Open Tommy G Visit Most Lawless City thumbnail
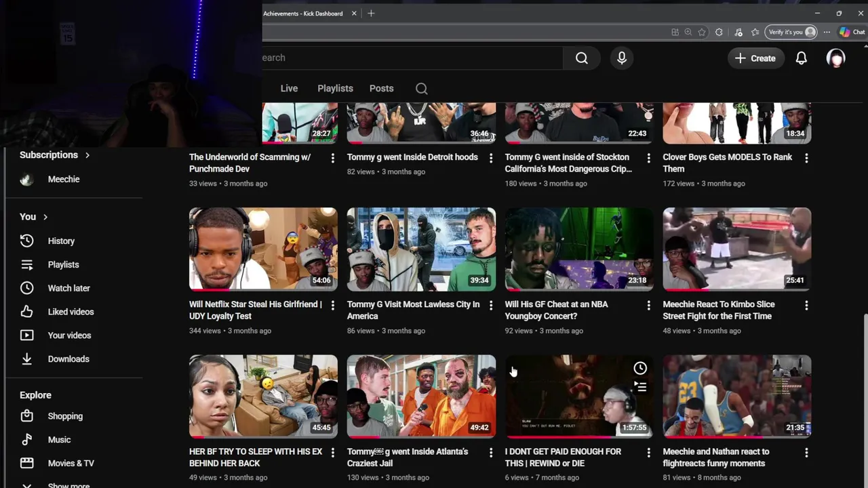The width and height of the screenshot is (868, 488). click(x=421, y=249)
